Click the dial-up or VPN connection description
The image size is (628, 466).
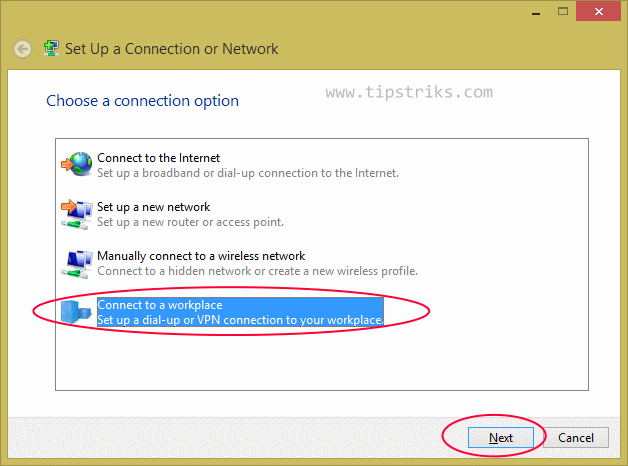240,320
